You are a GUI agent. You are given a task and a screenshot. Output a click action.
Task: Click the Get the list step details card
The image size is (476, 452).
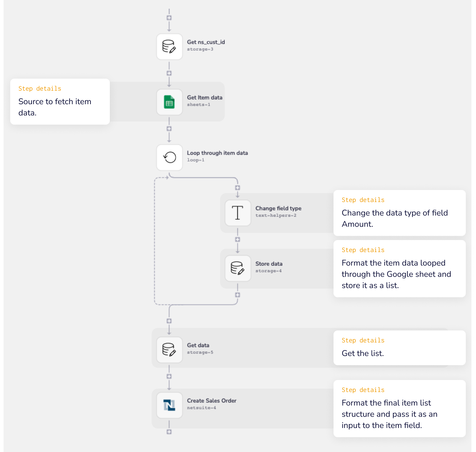point(399,348)
